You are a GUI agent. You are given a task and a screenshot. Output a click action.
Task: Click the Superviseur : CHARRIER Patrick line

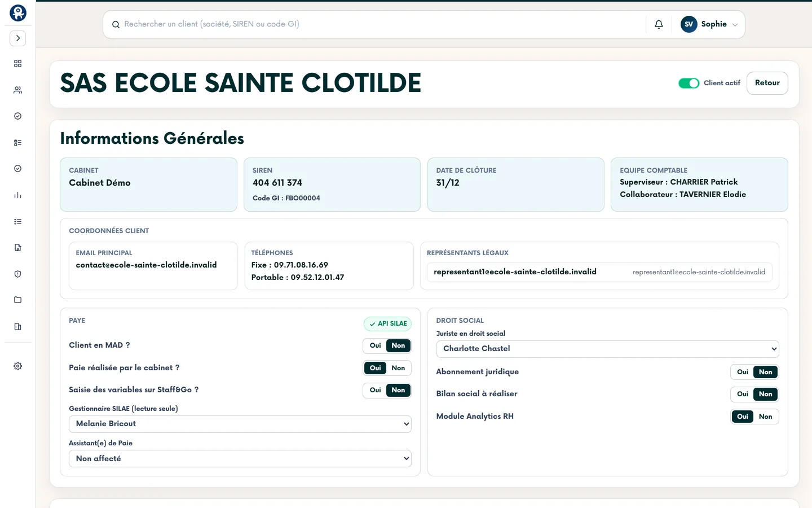point(679,182)
